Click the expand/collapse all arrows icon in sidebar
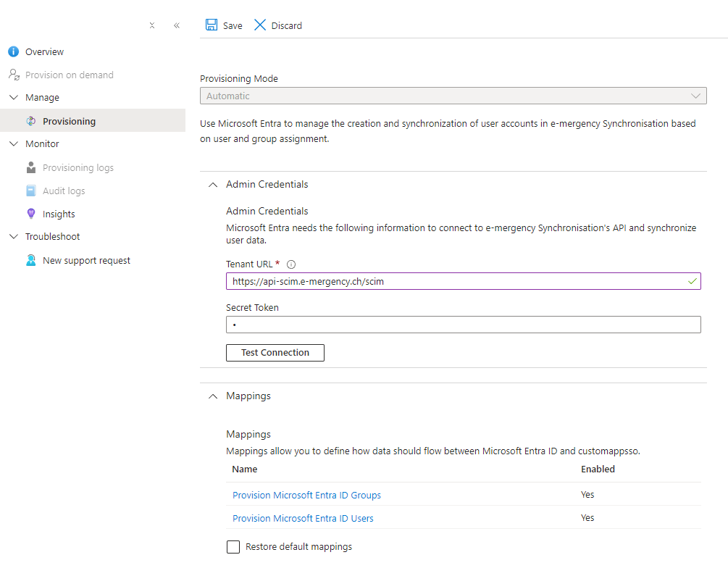 click(152, 25)
